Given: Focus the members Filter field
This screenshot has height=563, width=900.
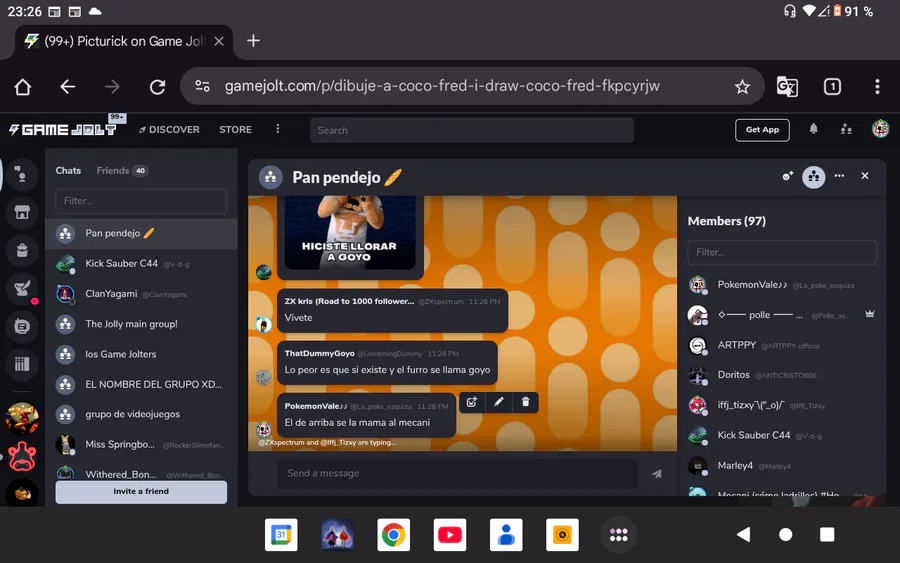Looking at the screenshot, I should click(782, 252).
